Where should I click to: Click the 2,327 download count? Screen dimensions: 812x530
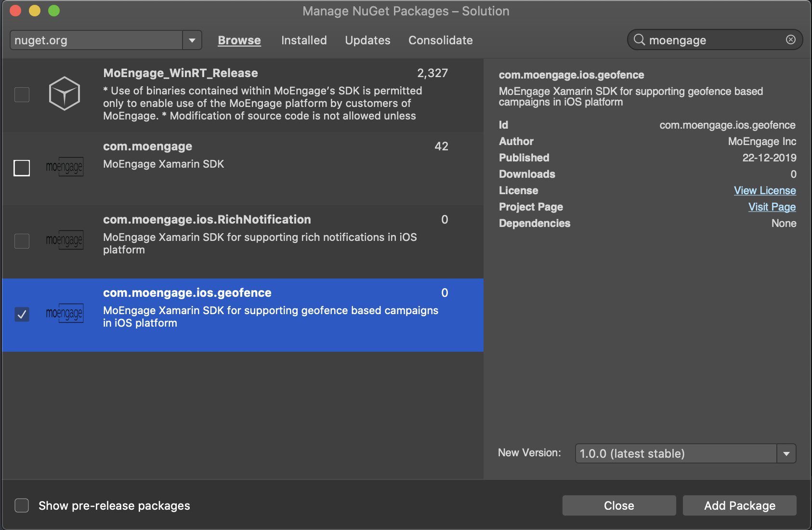click(x=432, y=73)
